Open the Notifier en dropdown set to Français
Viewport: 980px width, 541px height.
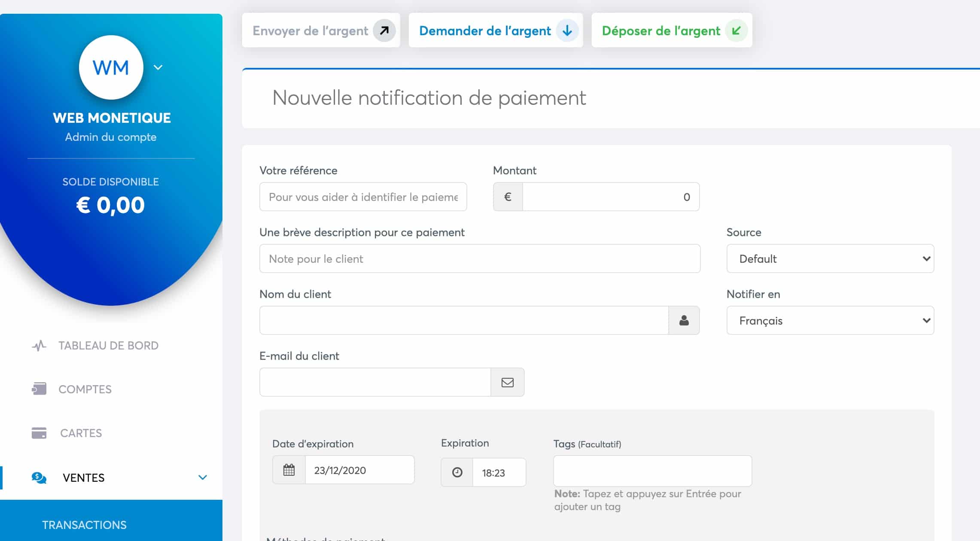click(x=830, y=320)
